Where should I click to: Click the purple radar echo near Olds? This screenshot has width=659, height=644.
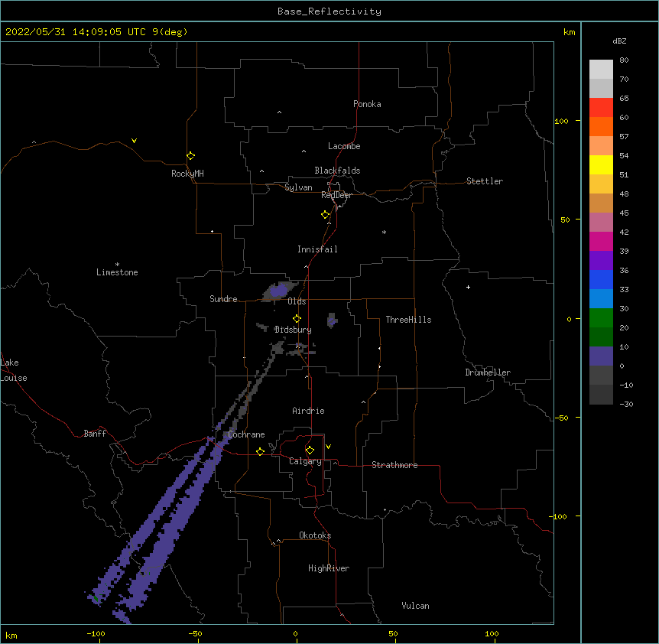tap(278, 291)
